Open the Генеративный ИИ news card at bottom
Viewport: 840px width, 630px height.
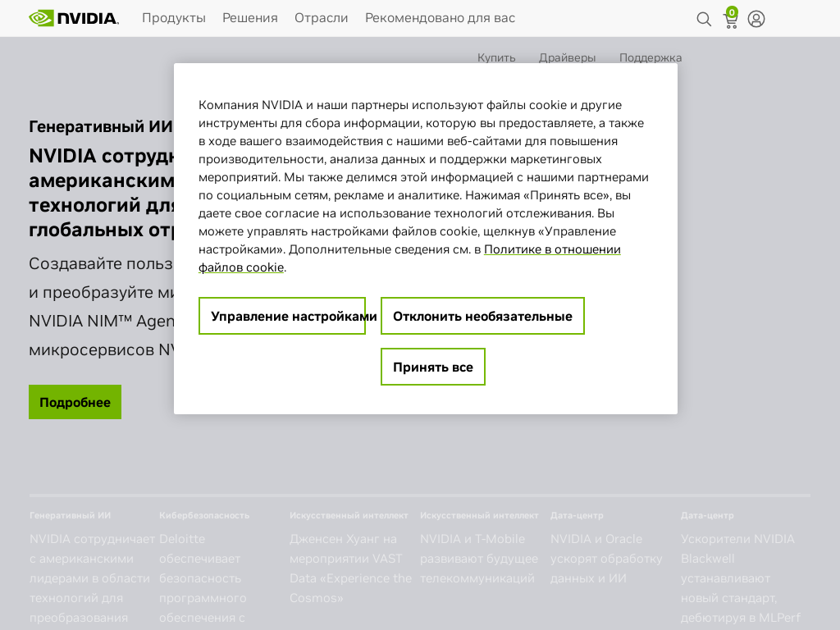[x=92, y=567]
